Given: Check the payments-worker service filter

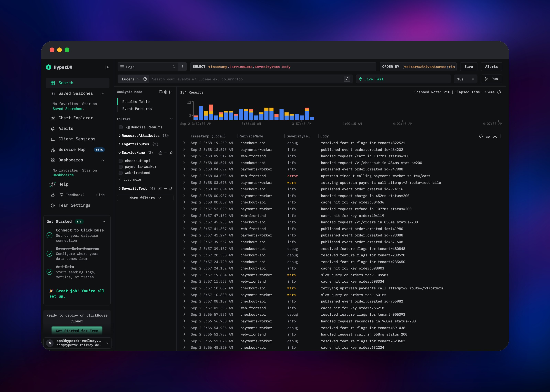Looking at the screenshot, I should 121,167.
